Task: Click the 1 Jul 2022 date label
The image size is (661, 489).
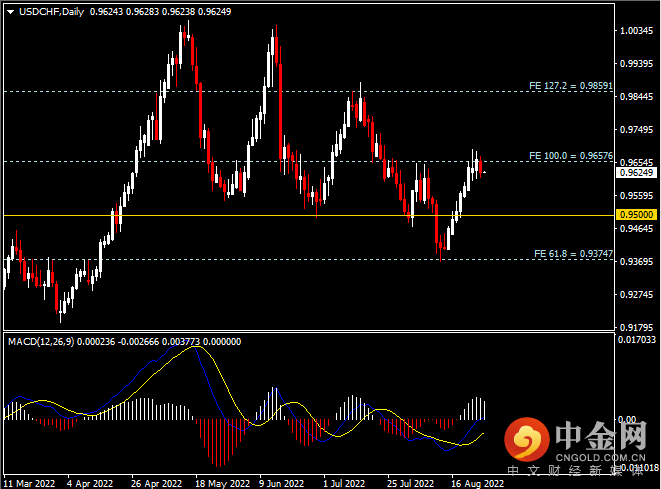Action: click(x=344, y=484)
